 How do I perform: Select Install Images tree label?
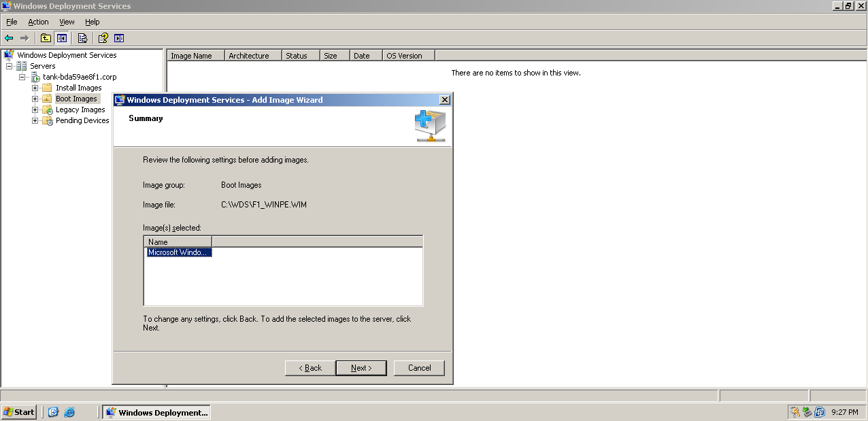(x=79, y=88)
